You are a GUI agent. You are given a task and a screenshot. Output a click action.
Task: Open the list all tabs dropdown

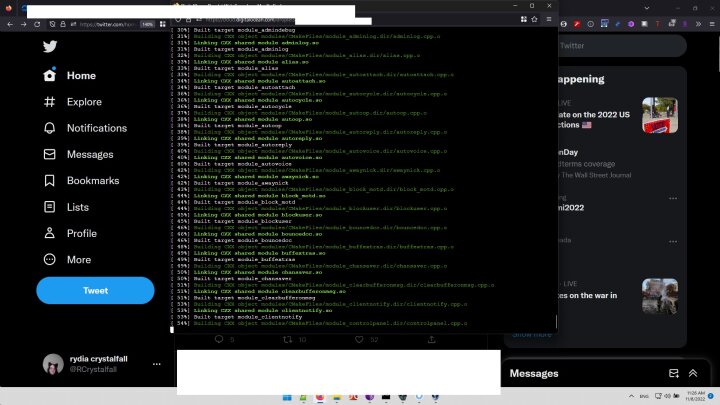(x=647, y=8)
